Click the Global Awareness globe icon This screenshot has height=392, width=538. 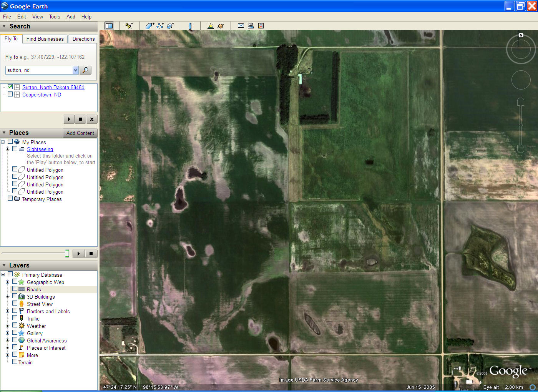(22, 341)
